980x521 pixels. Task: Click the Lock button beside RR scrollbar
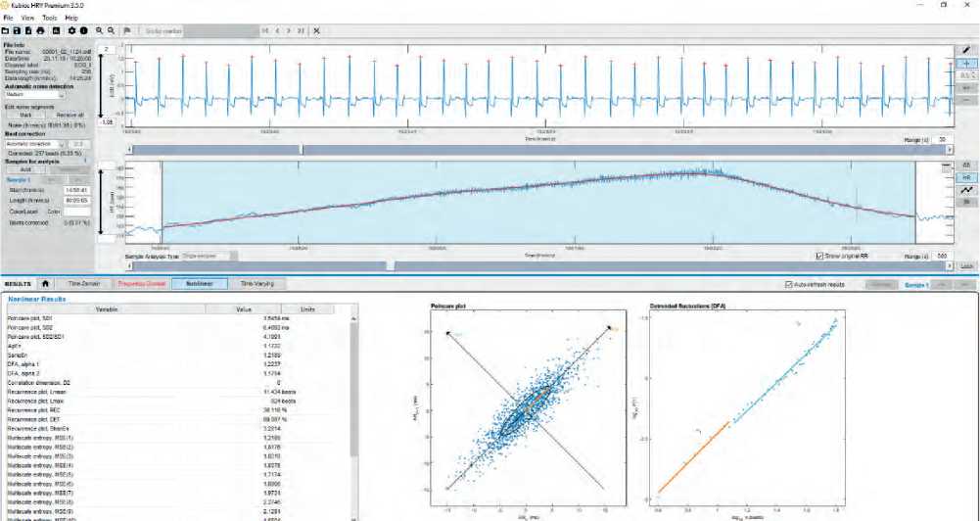pyautogui.click(x=966, y=265)
